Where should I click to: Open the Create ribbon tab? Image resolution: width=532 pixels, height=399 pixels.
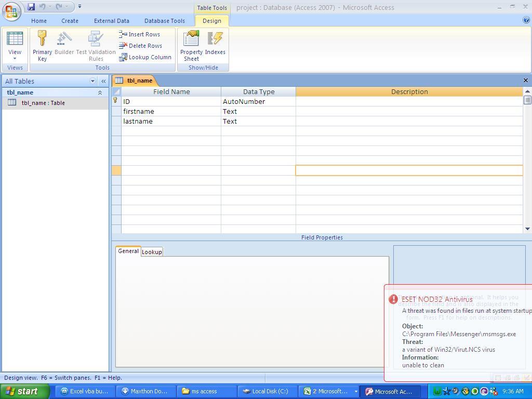click(70, 21)
